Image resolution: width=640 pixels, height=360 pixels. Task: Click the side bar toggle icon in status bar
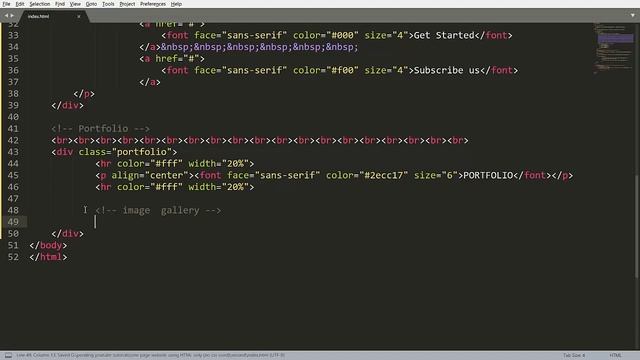coord(8,356)
